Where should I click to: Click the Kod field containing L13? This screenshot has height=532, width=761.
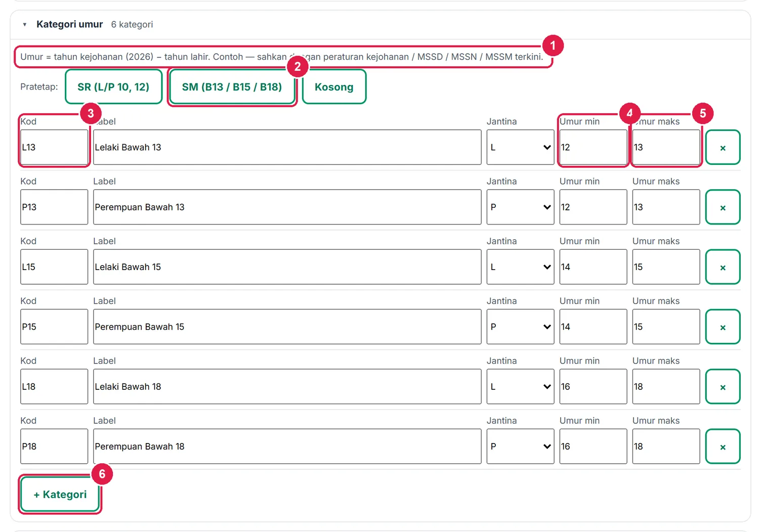54,147
